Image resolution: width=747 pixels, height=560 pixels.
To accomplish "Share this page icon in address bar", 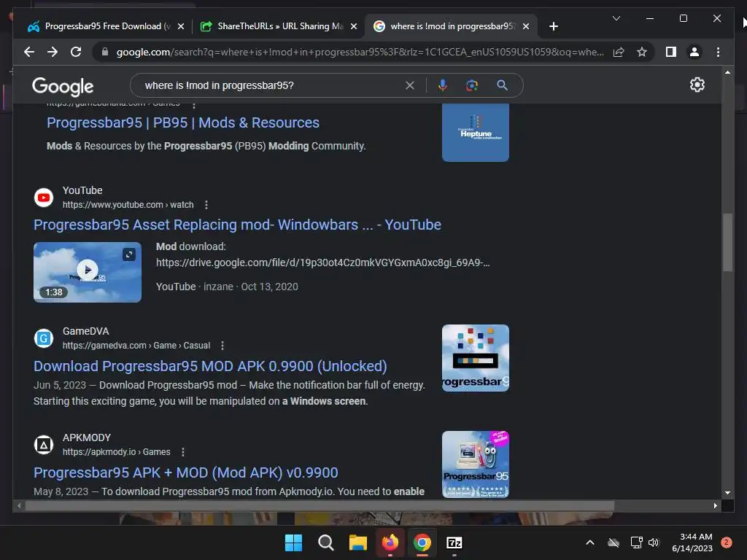I will tap(619, 52).
